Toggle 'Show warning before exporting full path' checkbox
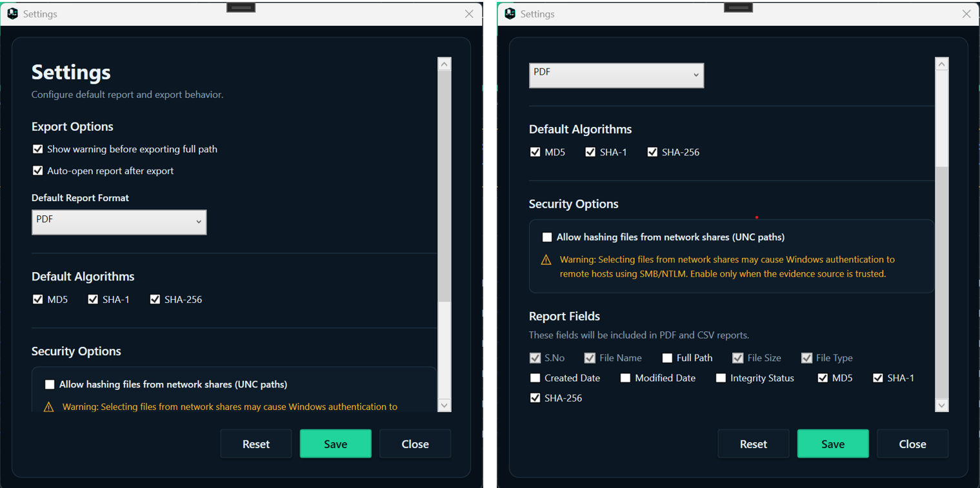Viewport: 980px width, 488px height. [x=37, y=149]
